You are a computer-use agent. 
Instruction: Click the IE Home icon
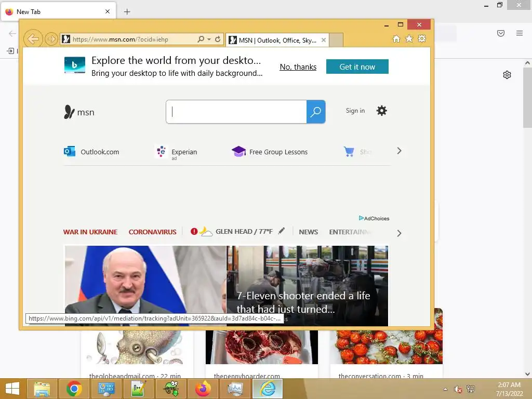click(x=396, y=38)
